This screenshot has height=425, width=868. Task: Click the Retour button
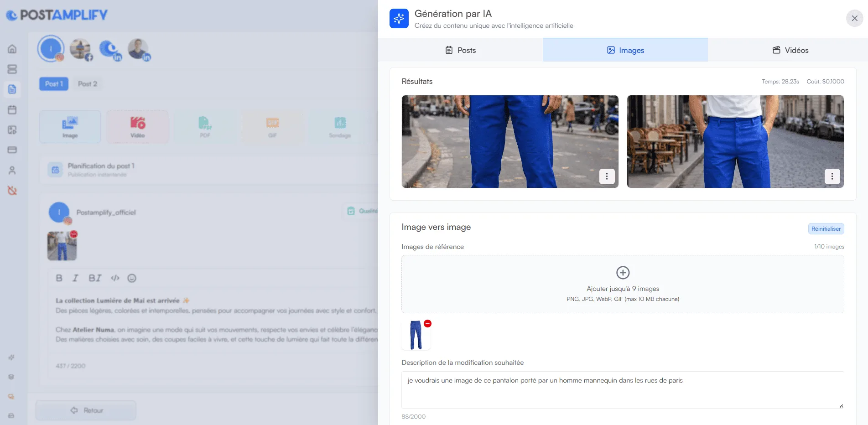click(86, 410)
